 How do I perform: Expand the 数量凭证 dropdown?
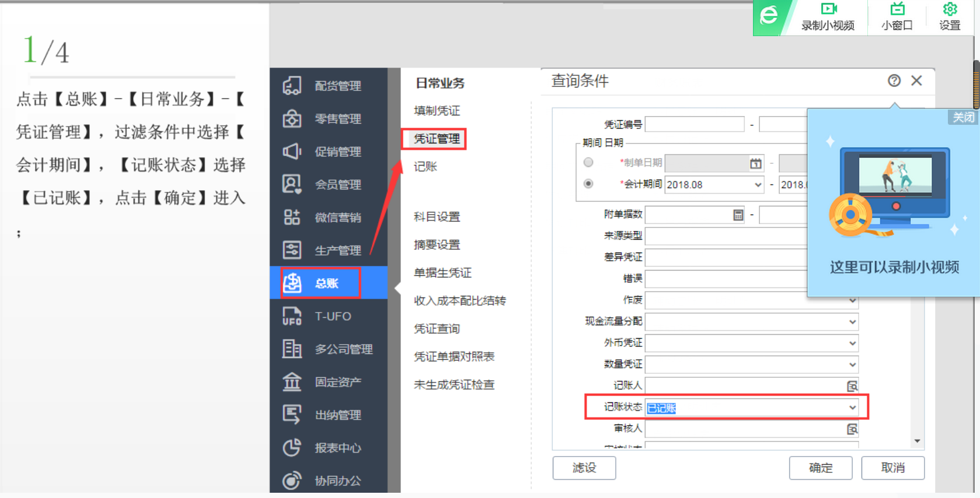pyautogui.click(x=852, y=365)
